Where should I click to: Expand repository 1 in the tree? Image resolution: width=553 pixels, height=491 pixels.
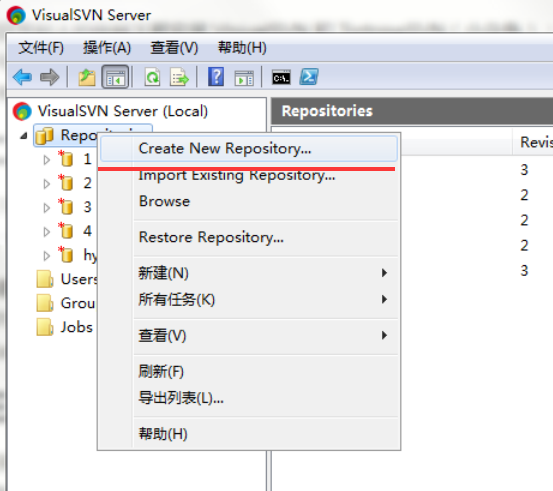point(47,160)
